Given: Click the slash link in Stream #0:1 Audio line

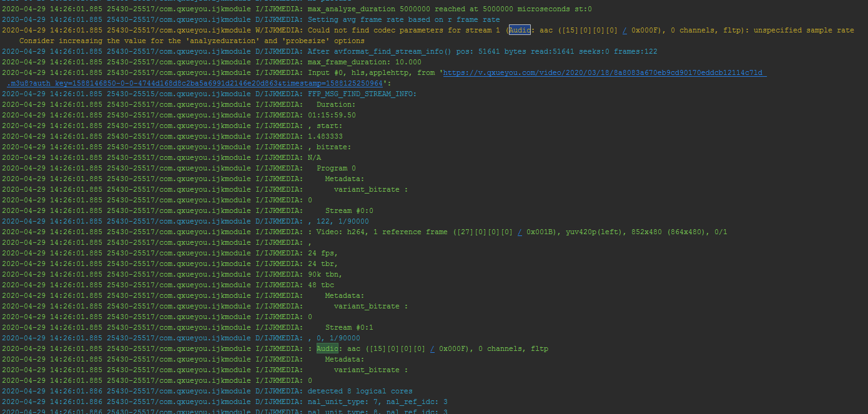Looking at the screenshot, I should click(432, 348).
